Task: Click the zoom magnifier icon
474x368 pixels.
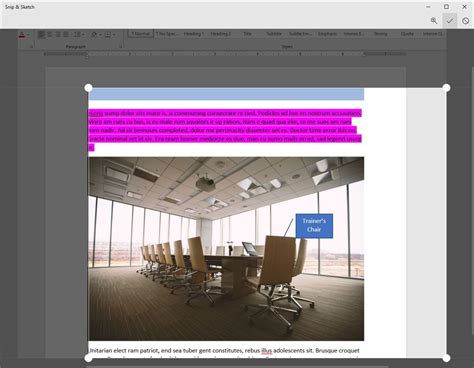Action: [434, 21]
